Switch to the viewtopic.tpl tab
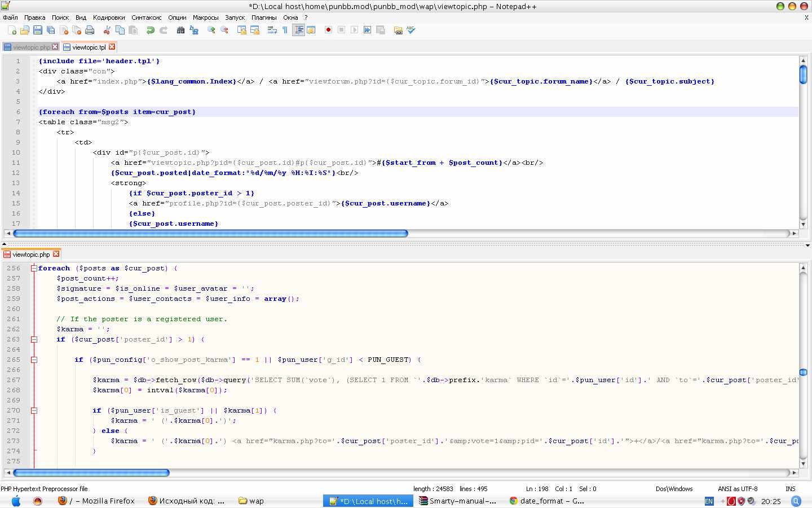Viewport: 812px width, 508px height. (89, 47)
